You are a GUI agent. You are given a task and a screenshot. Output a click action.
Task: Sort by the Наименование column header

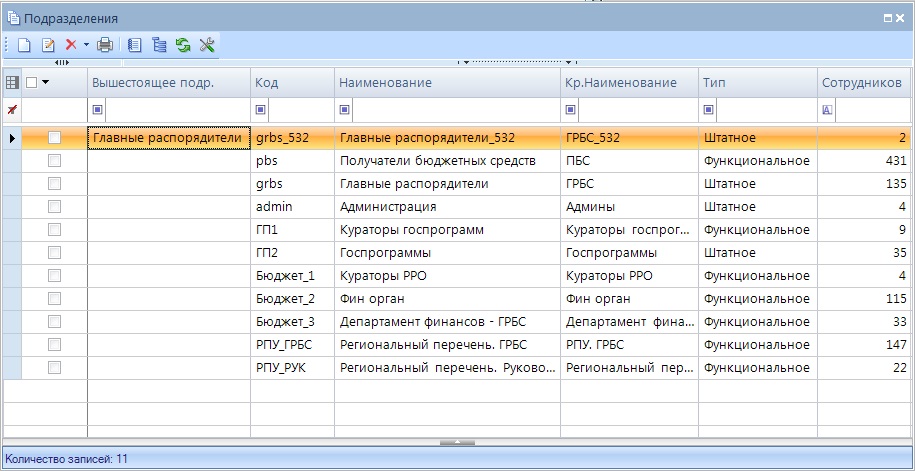[447, 83]
